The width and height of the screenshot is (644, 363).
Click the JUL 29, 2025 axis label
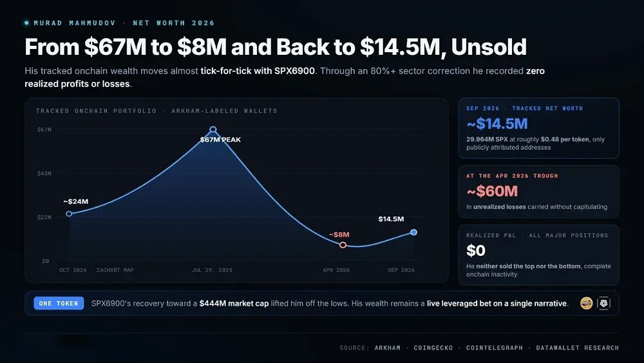click(212, 270)
